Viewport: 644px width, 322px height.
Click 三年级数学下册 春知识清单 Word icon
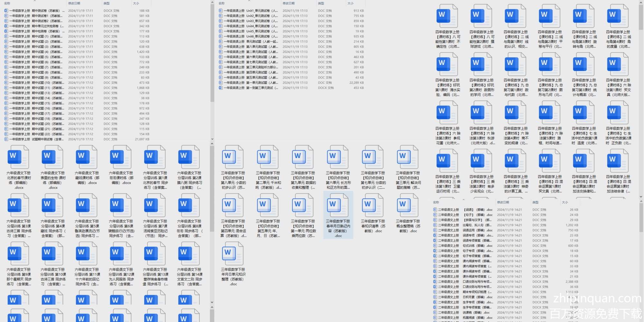pos(373,205)
